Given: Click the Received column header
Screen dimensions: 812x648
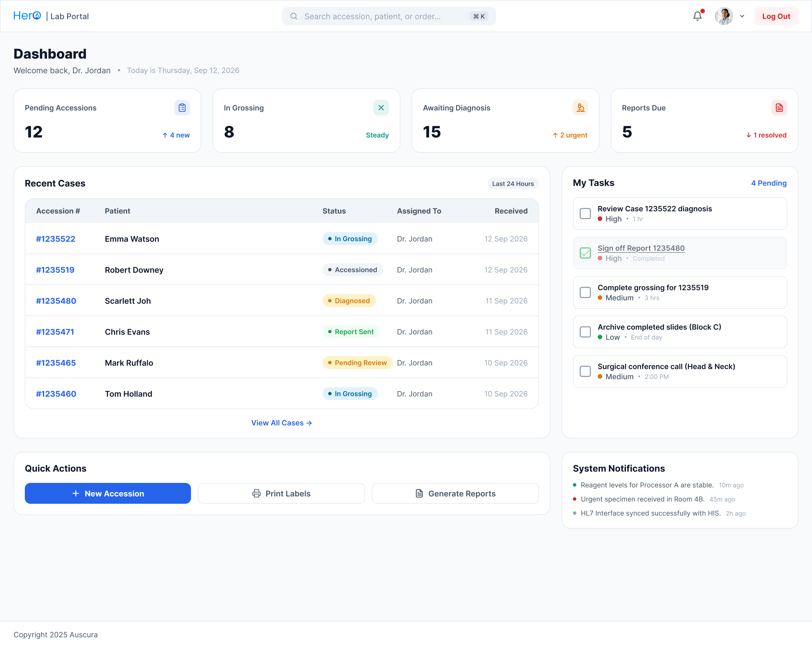Looking at the screenshot, I should click(511, 211).
